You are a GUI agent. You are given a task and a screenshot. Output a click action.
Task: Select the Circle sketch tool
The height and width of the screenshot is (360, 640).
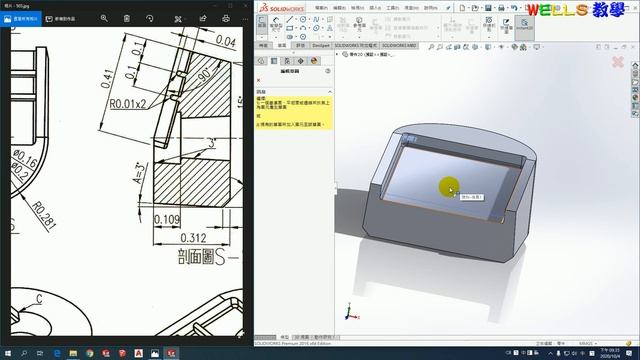303,19
